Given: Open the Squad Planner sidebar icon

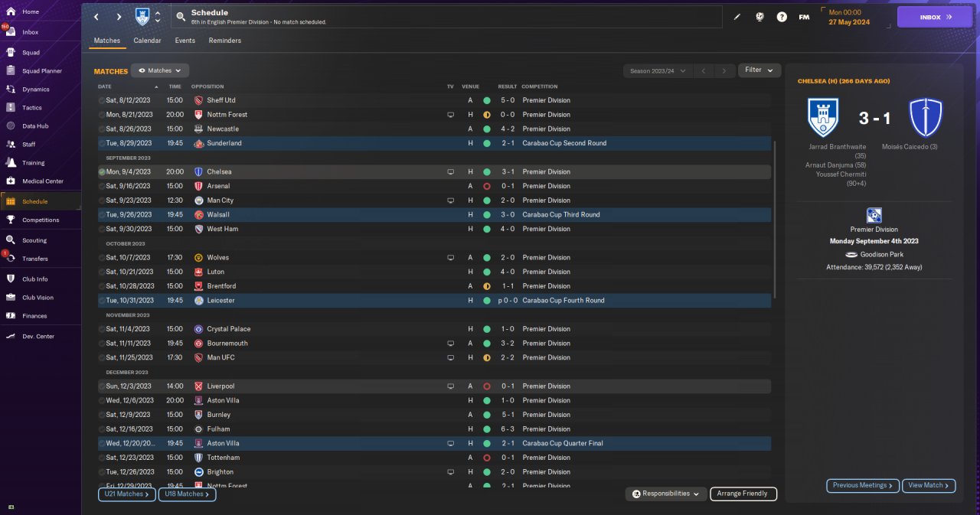Looking at the screenshot, I should (11, 71).
